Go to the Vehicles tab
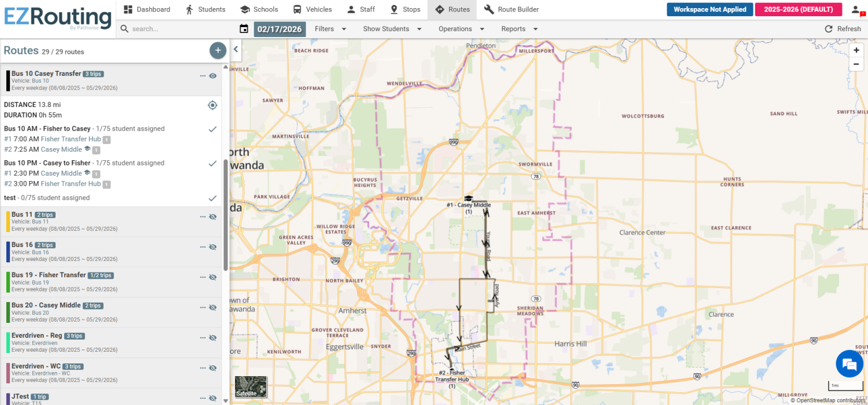This screenshot has height=405, width=868. [x=312, y=9]
